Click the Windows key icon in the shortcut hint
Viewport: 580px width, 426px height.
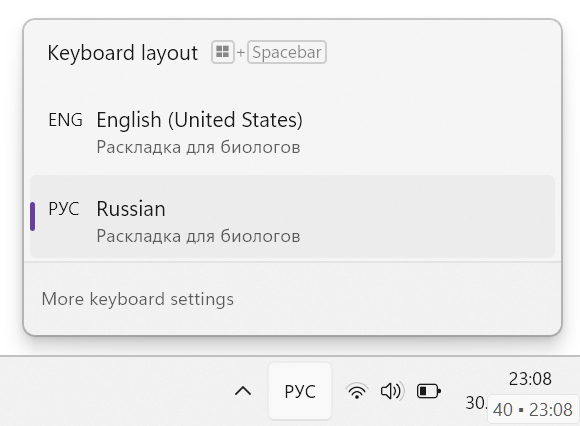coord(223,52)
